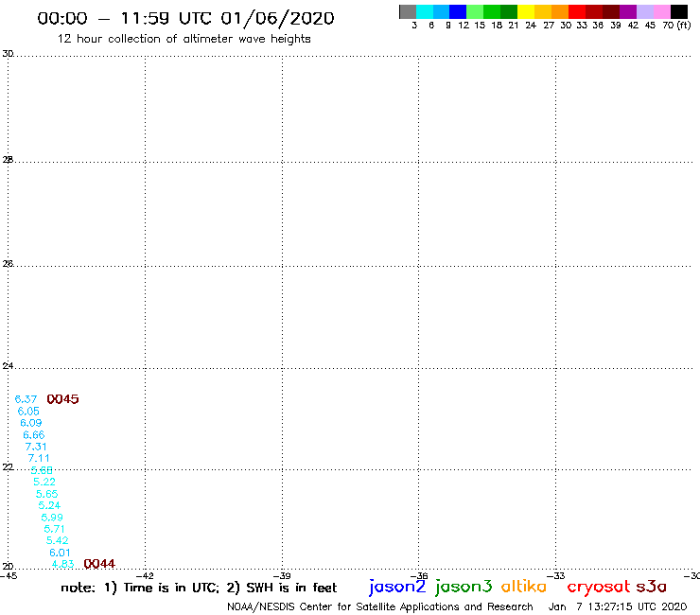The height and width of the screenshot is (615, 700).
Task: Click the wave height value 5.24
Action: (x=49, y=505)
